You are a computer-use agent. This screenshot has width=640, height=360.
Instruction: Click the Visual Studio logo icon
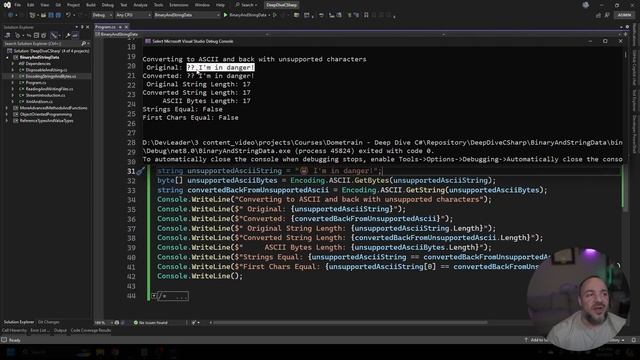pos(7,5)
